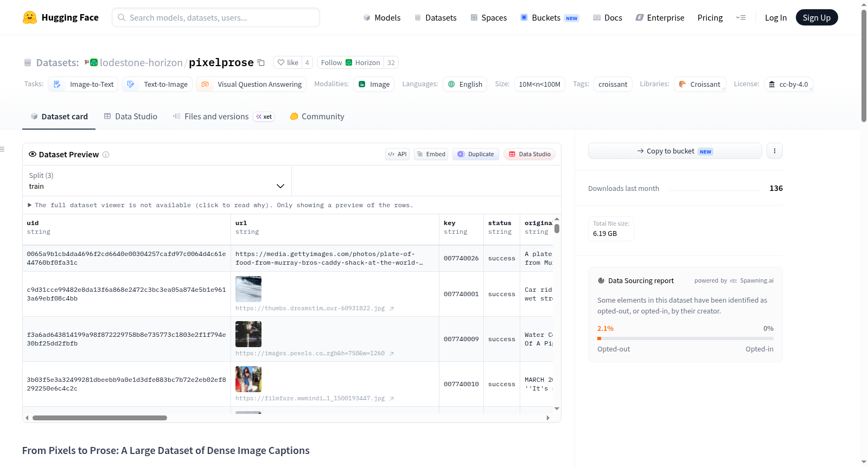Image resolution: width=868 pixels, height=467 pixels.
Task: Open the Buckets menu item
Action: coord(550,17)
